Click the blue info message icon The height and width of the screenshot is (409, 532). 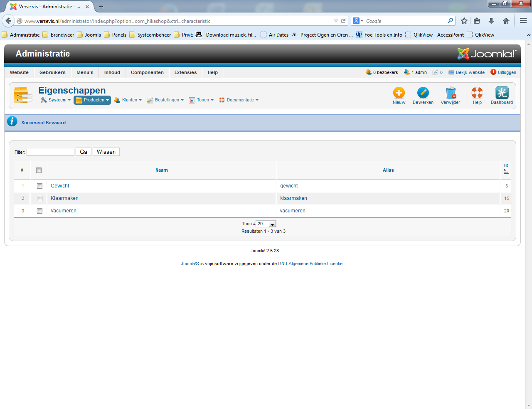(12, 121)
